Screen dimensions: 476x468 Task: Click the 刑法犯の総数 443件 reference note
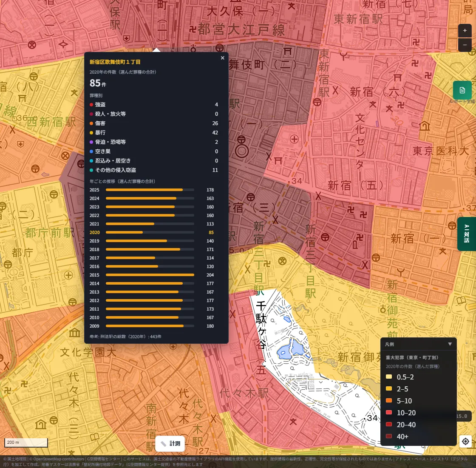pos(125,337)
